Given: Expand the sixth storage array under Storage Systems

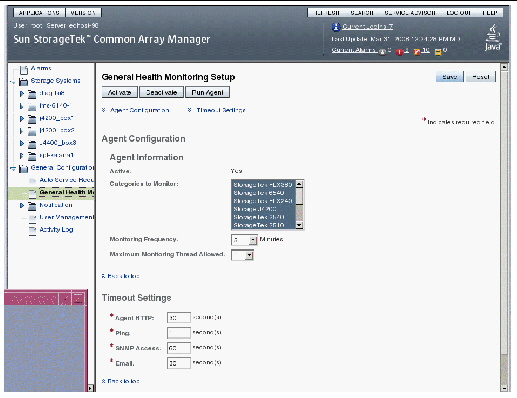Looking at the screenshot, I should pyautogui.click(x=22, y=156).
